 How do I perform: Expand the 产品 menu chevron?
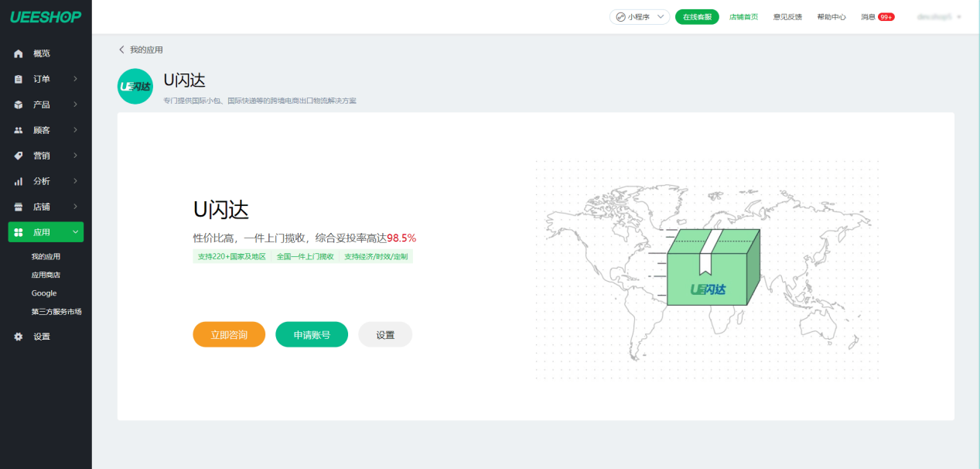[x=75, y=104]
